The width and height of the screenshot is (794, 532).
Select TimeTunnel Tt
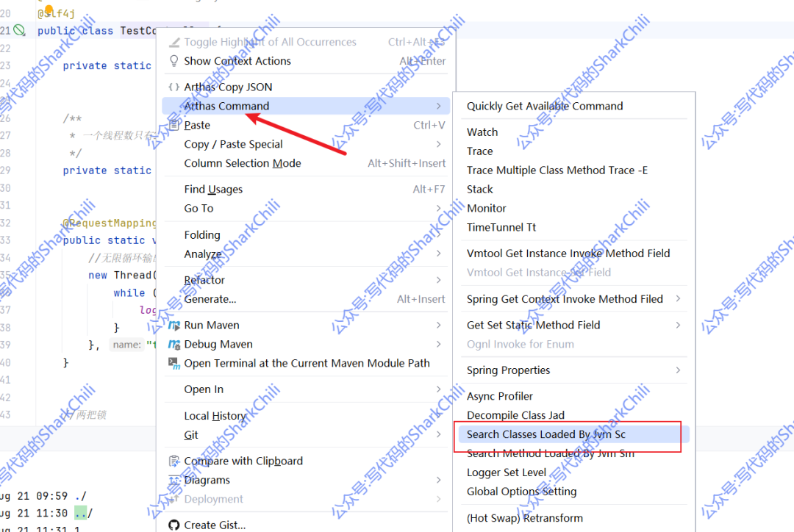tap(574, 227)
